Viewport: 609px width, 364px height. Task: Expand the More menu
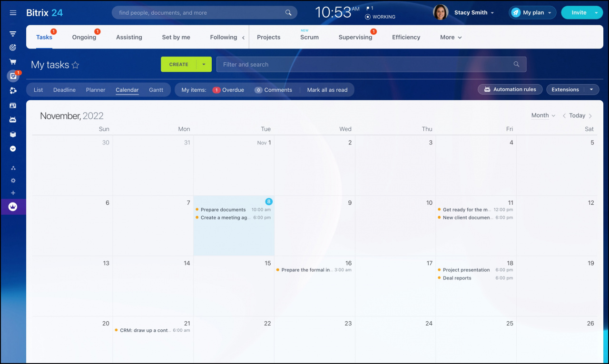[451, 37]
